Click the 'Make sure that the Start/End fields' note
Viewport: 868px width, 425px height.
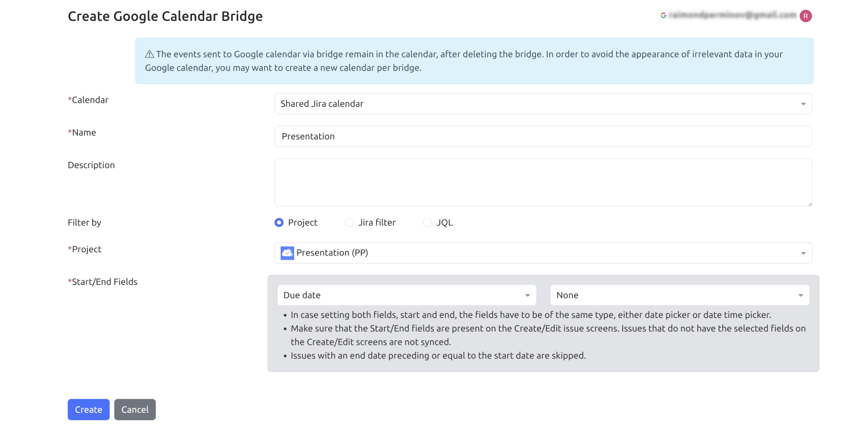(548, 335)
